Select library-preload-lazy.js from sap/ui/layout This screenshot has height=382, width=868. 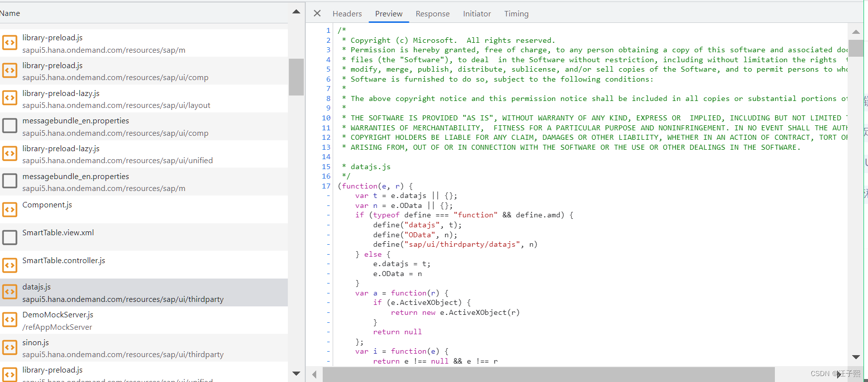tap(144, 98)
